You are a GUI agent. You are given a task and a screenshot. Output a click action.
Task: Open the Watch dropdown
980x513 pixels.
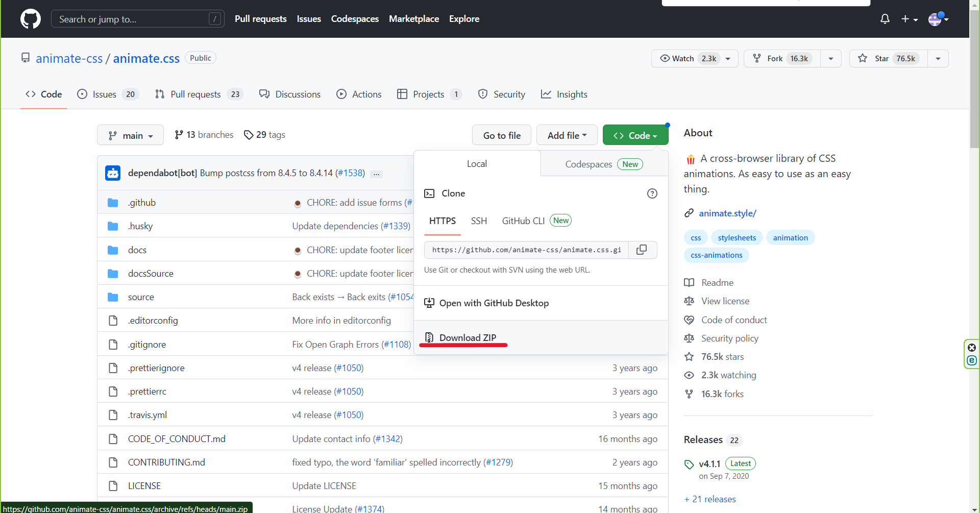[x=695, y=58]
